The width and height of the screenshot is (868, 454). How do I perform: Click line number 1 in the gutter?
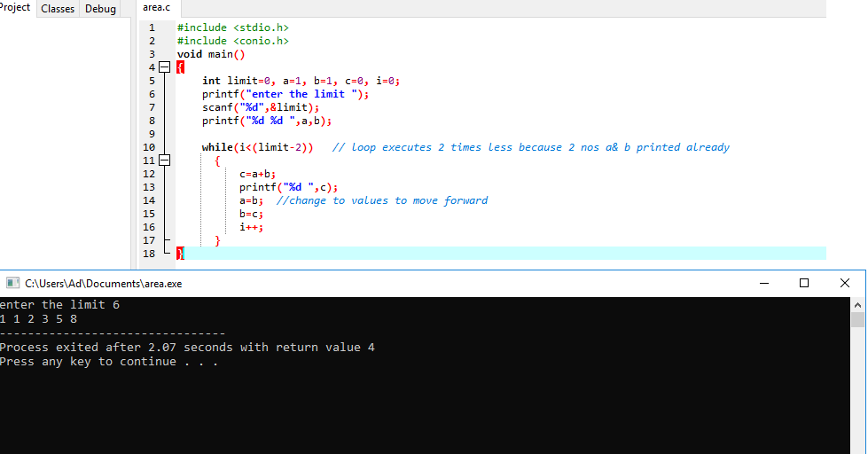tap(152, 27)
